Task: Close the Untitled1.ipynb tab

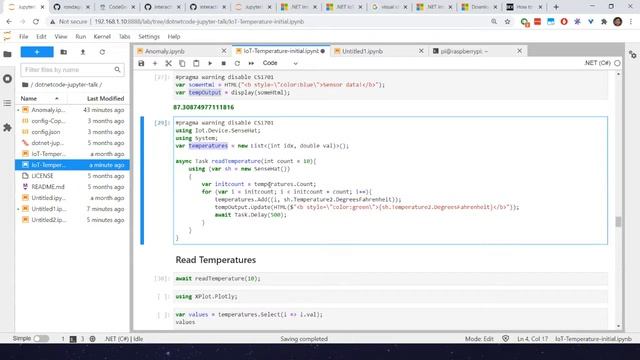Action: (x=421, y=51)
